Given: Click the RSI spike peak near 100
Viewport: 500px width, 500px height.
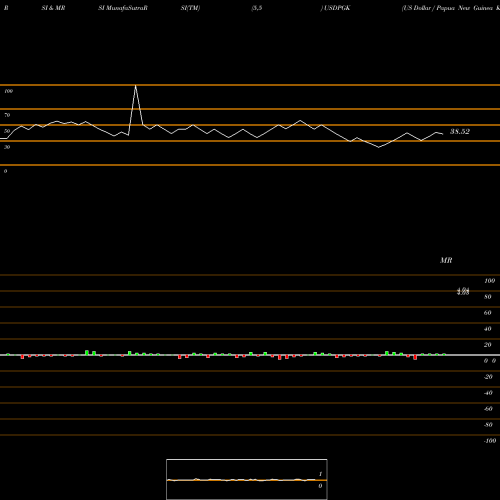Looking at the screenshot, I should pyautogui.click(x=135, y=86).
